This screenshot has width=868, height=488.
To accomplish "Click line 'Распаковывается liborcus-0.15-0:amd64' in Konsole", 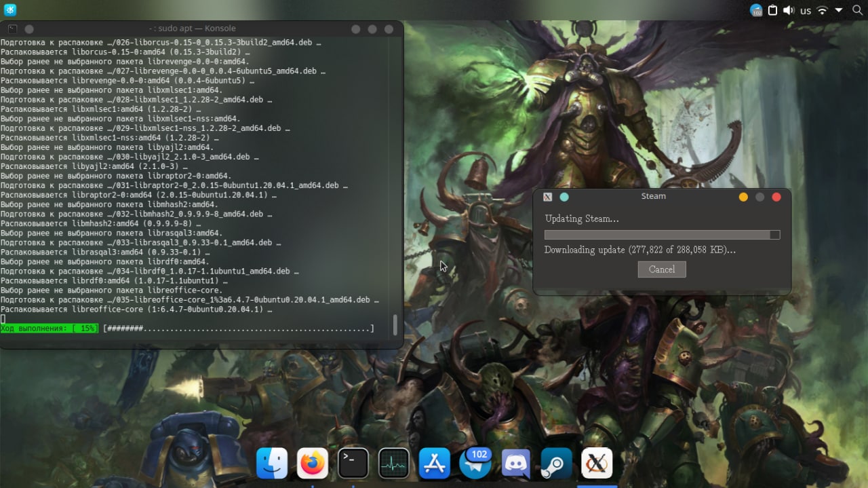I will (x=125, y=52).
